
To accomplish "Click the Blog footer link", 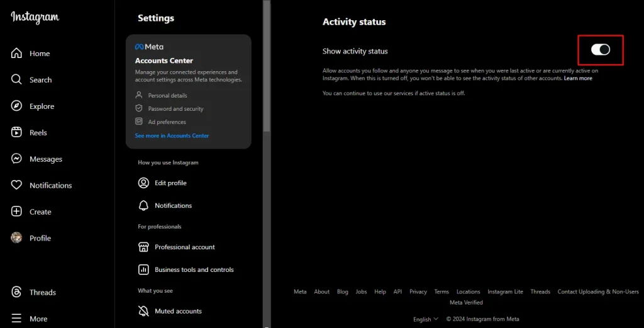I will pos(343,291).
